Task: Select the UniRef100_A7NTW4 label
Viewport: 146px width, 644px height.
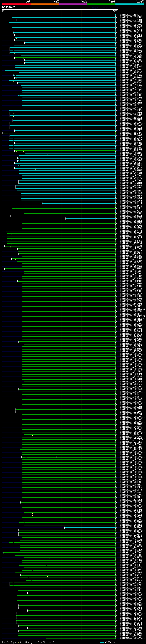Action: (131, 183)
